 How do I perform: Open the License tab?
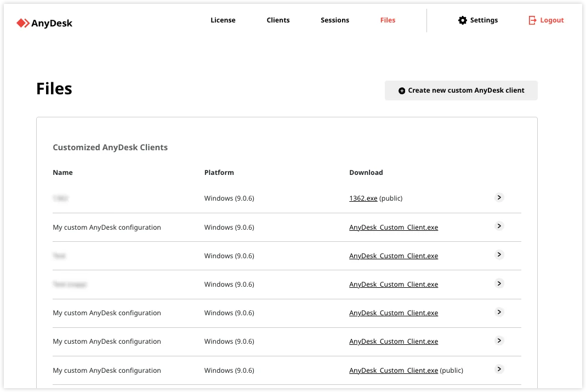[x=223, y=20]
